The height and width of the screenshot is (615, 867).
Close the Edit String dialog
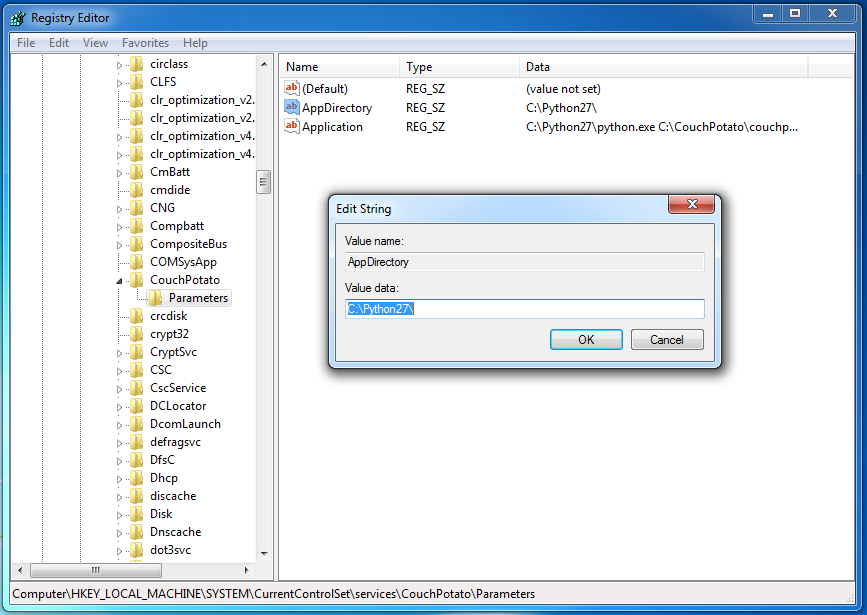point(691,204)
